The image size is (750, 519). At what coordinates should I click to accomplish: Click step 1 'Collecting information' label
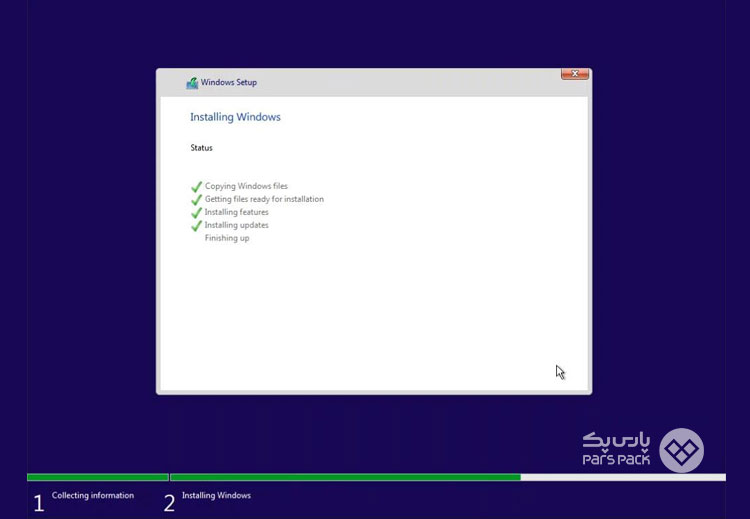tap(93, 496)
